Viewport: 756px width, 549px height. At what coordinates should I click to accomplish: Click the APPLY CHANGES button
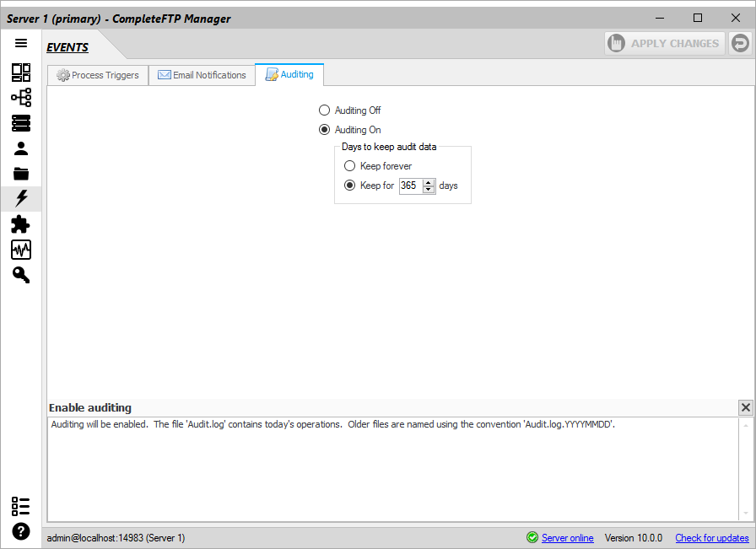[665, 43]
